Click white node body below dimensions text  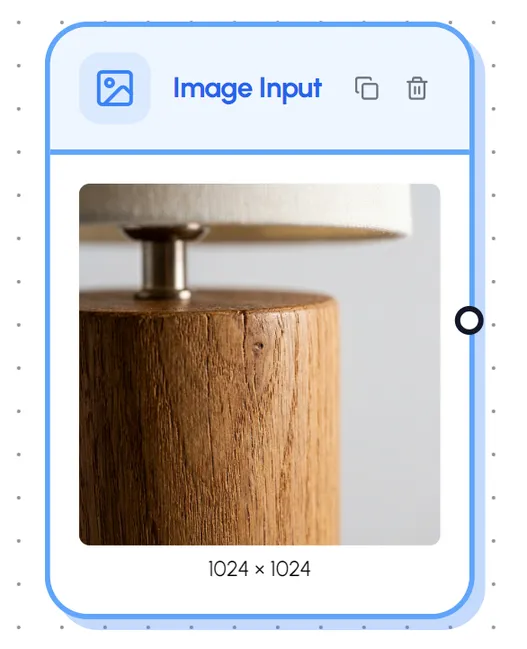pyautogui.click(x=260, y=596)
